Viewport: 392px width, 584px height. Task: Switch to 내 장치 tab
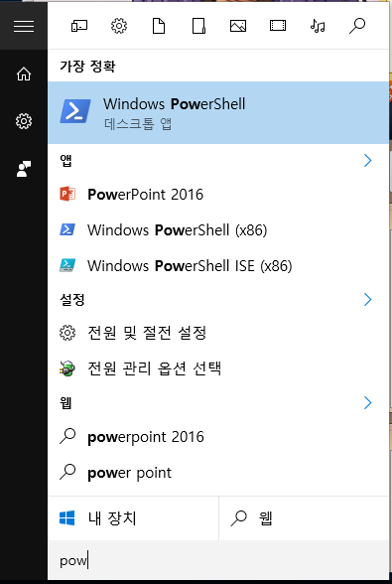[133, 518]
